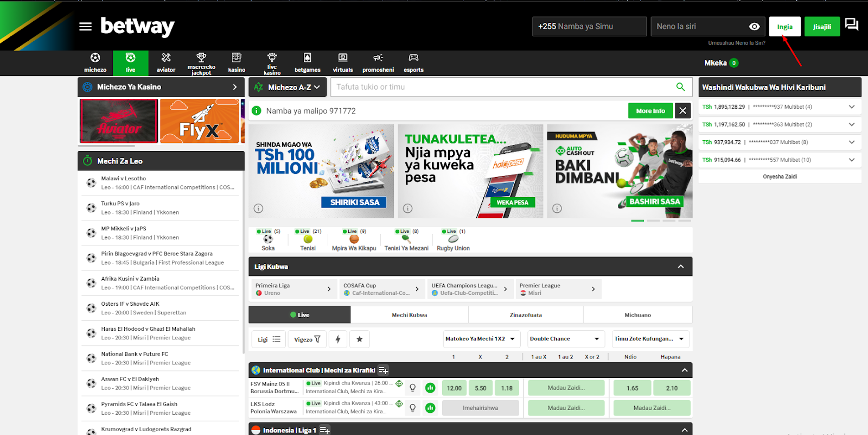Open promosheni nav item
Screen dimensions: 868x435
378,63
